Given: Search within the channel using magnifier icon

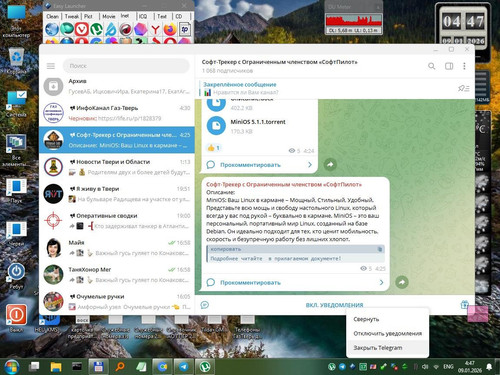Looking at the screenshot, I should point(432,66).
